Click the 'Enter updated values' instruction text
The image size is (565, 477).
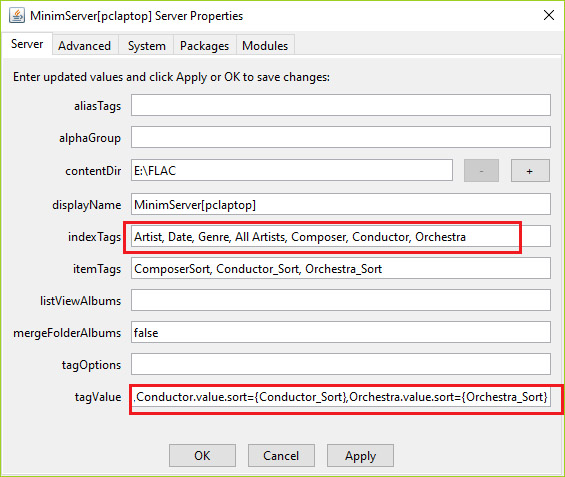(x=172, y=77)
